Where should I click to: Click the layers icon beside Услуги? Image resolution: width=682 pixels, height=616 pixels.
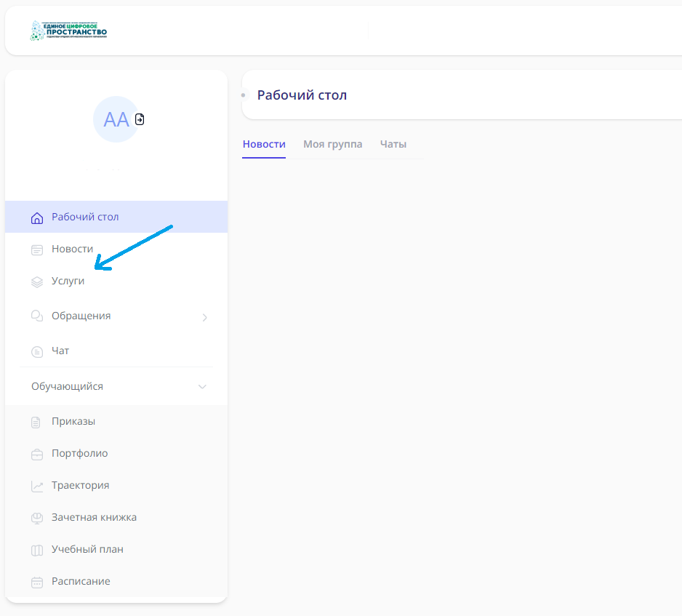(x=37, y=281)
